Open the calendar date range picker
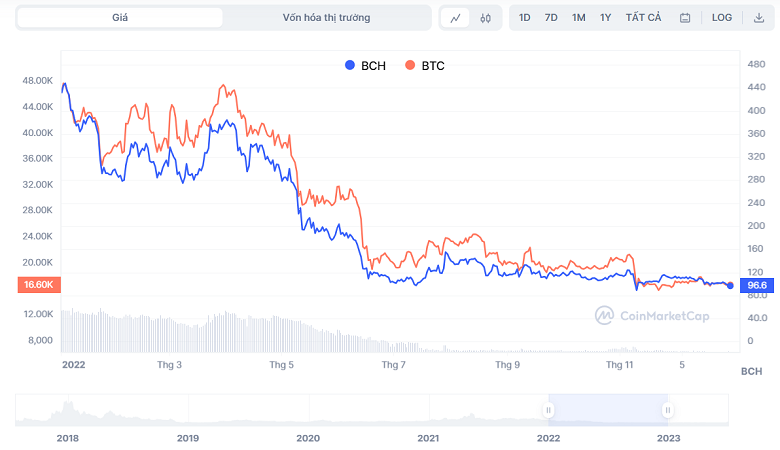This screenshot has width=780, height=450. pos(685,18)
